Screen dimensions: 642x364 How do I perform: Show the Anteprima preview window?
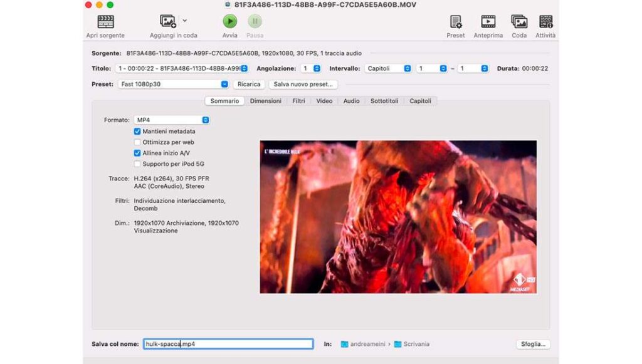[x=488, y=22]
